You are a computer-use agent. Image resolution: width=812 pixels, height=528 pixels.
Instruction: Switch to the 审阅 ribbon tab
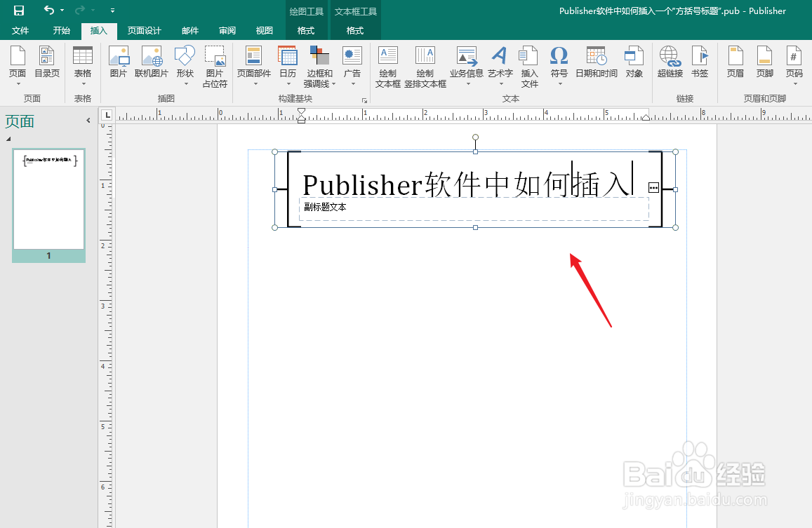point(227,31)
